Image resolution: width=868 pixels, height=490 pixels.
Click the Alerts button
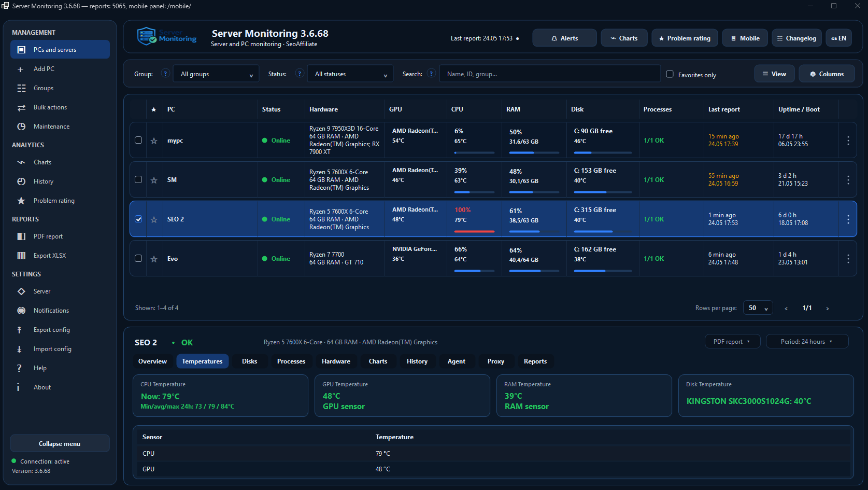[564, 38]
